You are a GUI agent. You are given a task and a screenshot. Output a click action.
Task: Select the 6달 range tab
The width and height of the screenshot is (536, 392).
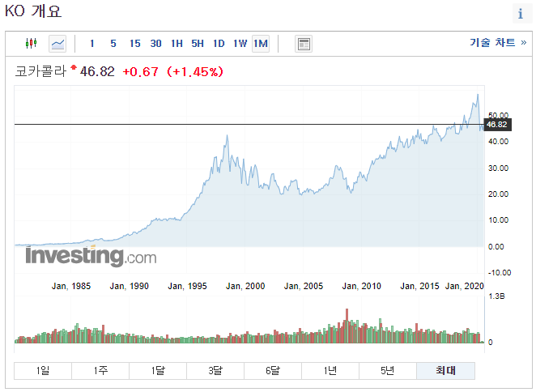pyautogui.click(x=273, y=371)
